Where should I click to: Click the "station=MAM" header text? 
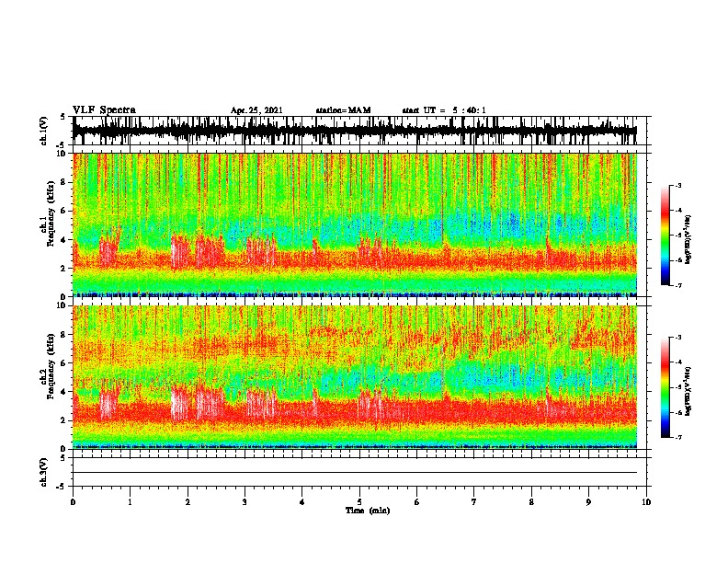[343, 110]
